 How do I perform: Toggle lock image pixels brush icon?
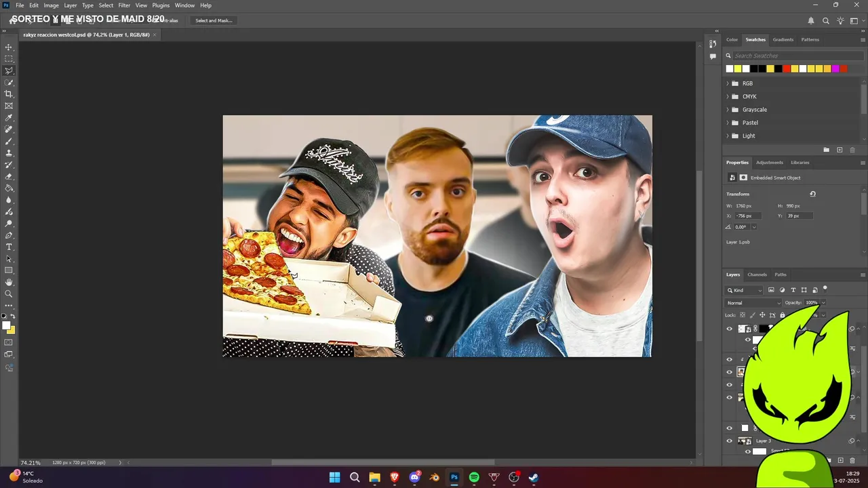[x=752, y=315]
